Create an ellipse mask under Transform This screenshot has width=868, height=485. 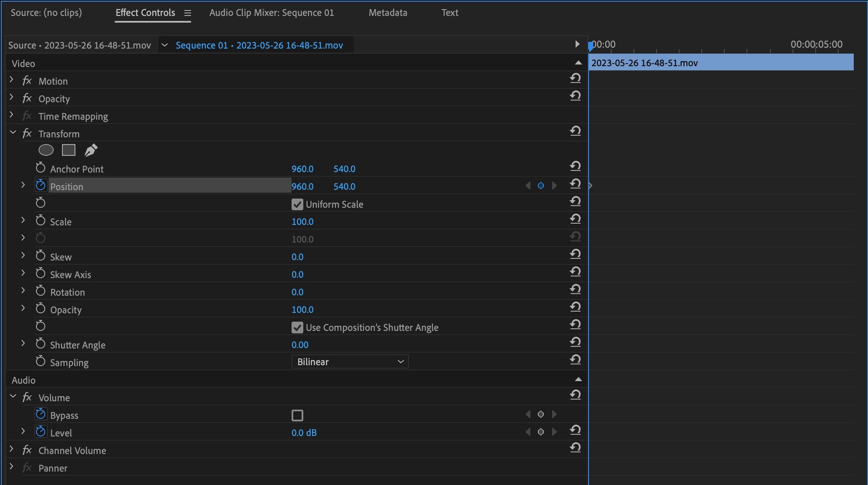(46, 150)
